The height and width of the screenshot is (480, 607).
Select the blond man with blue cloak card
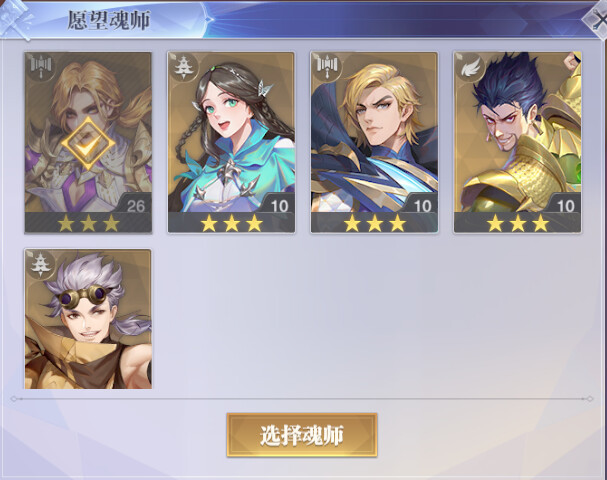click(374, 142)
